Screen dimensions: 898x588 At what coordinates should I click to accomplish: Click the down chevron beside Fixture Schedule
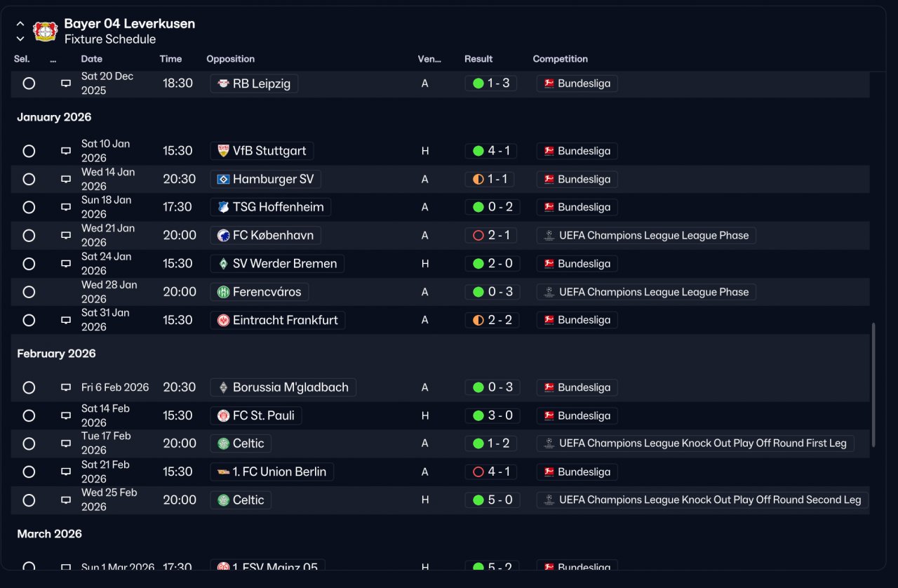tap(20, 39)
